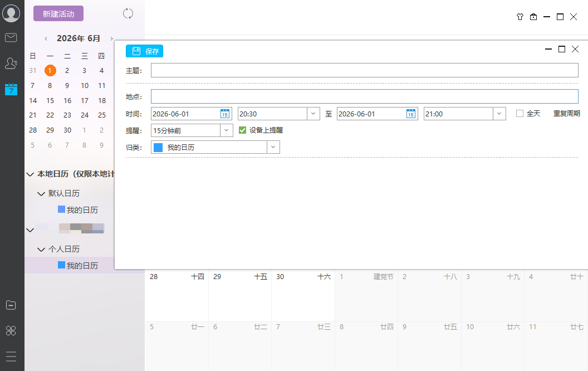Open start date calendar picker icon
Screen dimensions: 588x371
[x=224, y=114]
